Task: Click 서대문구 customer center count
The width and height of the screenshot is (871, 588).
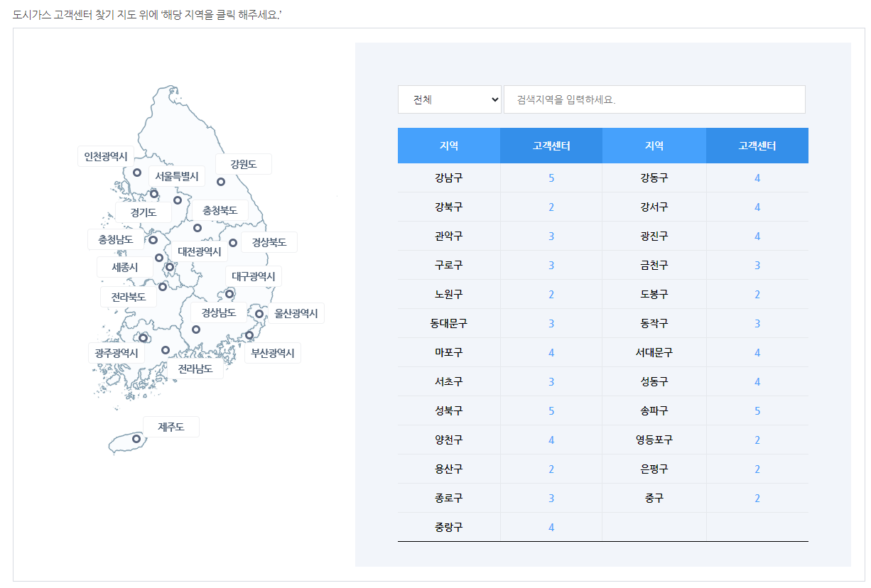Action: pyautogui.click(x=757, y=352)
